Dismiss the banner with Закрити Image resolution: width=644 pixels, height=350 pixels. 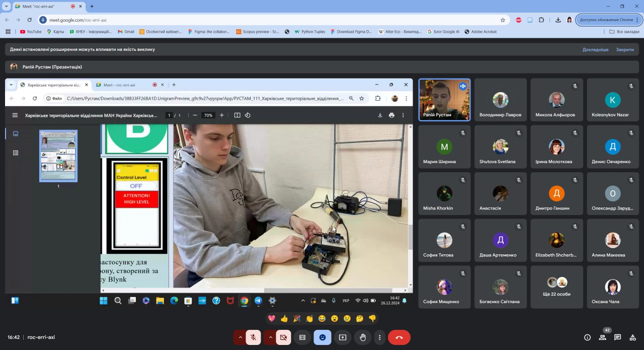click(x=625, y=49)
